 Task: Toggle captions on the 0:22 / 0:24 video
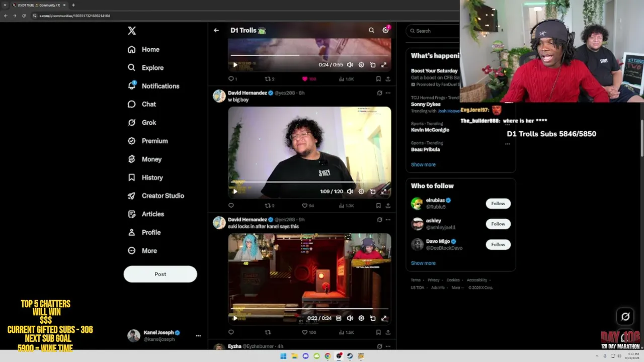[339, 318]
